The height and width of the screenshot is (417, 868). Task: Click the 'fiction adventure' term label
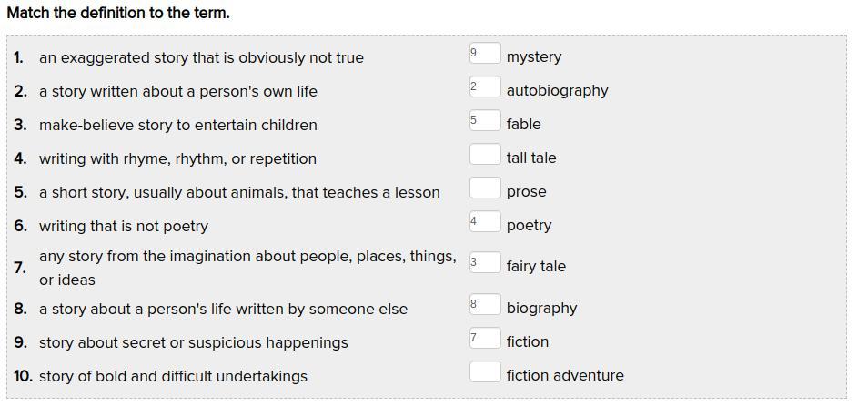pos(565,375)
